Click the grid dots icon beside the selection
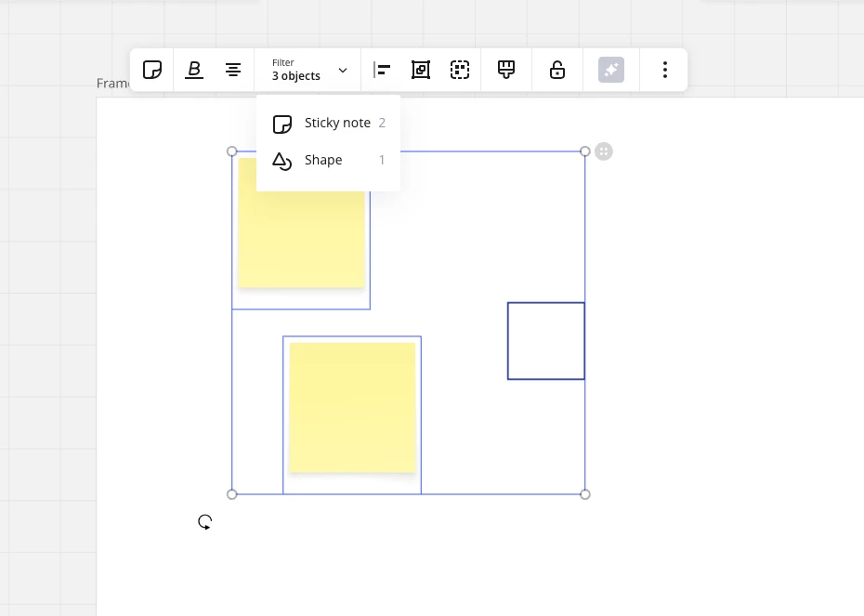This screenshot has height=616, width=864. pyautogui.click(x=604, y=151)
